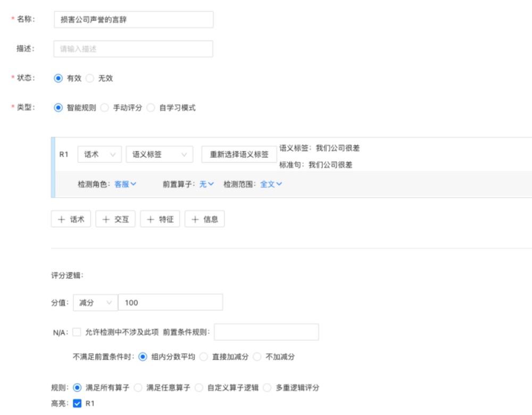Click the + 信息 button
532x415 pixels.
pos(205,219)
